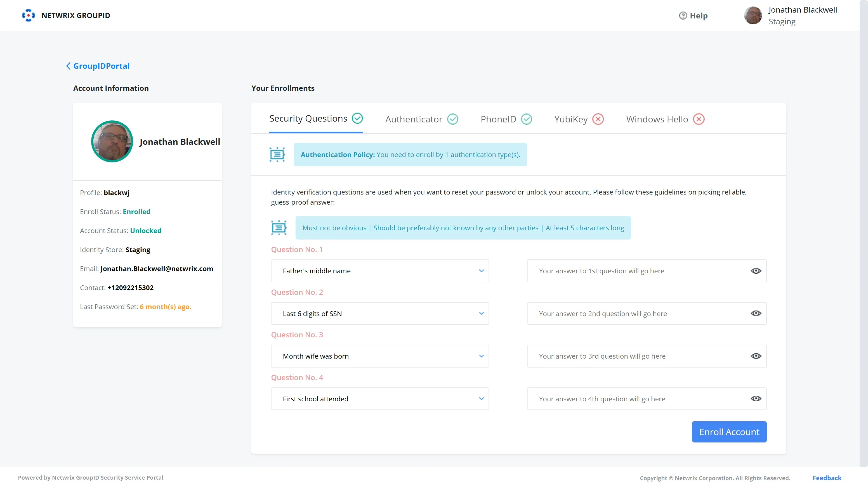868x488 pixels.
Task: Open the Father's middle name dropdown
Action: pyautogui.click(x=380, y=271)
